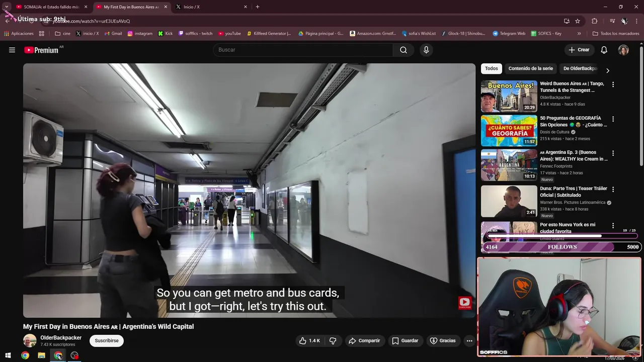The width and height of the screenshot is (644, 362).
Task: Open options for Weird Buenos Aires video
Action: click(613, 84)
